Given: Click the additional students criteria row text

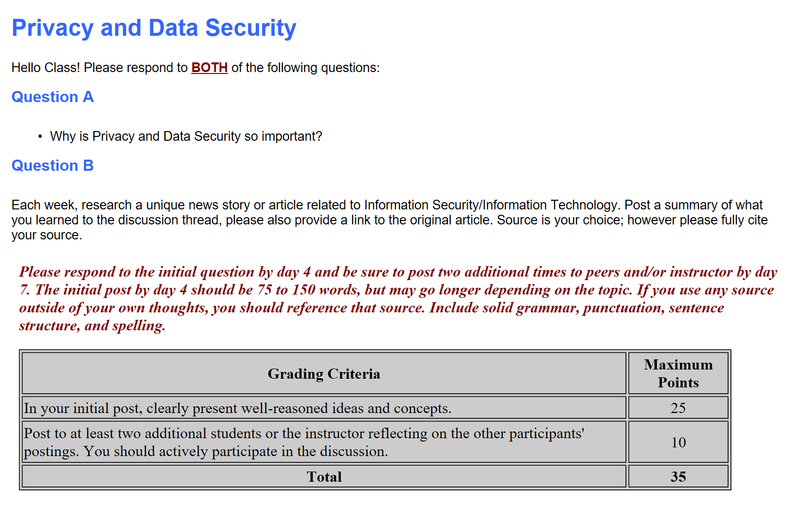Looking at the screenshot, I should pyautogui.click(x=304, y=442).
